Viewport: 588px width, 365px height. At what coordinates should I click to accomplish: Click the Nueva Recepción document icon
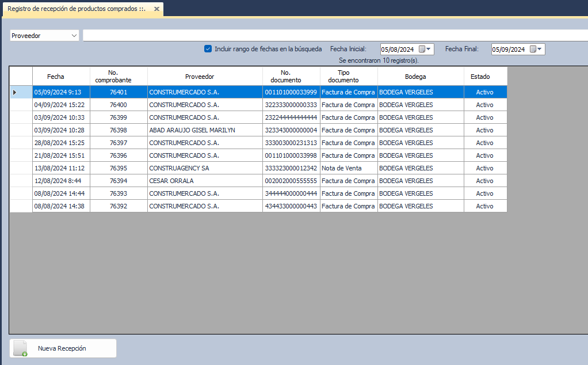(21, 348)
